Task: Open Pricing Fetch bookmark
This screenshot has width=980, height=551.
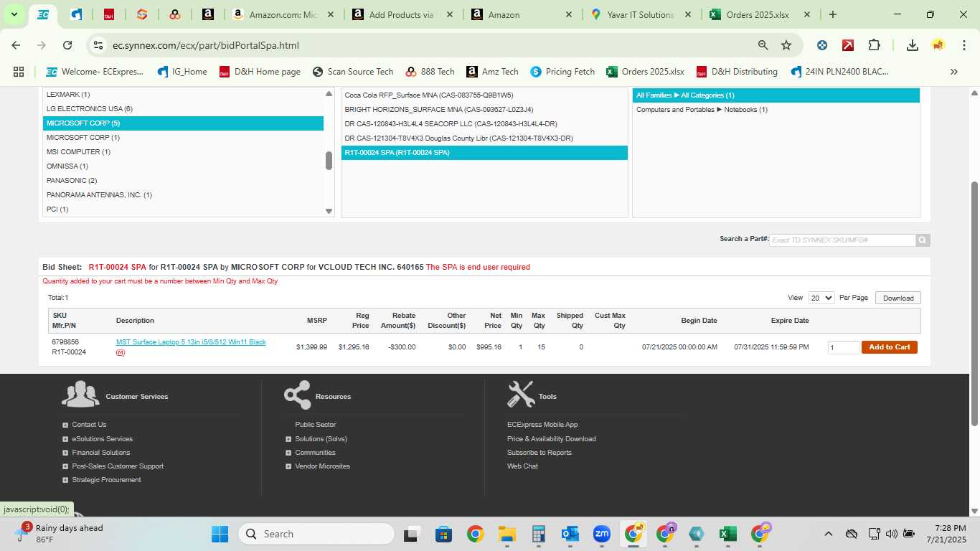Action: pos(562,72)
